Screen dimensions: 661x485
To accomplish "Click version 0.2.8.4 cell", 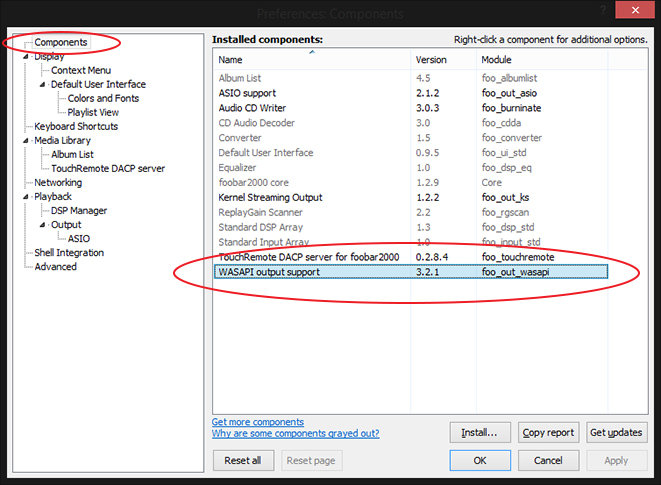I will point(432,257).
